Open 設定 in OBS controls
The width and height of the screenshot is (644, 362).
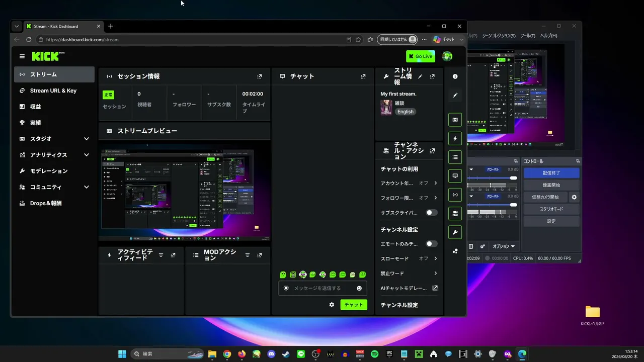pyautogui.click(x=551, y=221)
